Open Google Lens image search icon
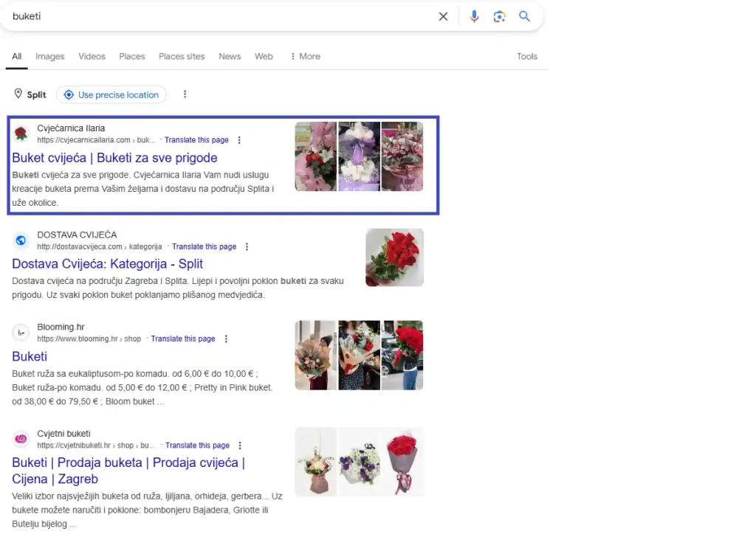The width and height of the screenshot is (756, 537). coord(500,16)
